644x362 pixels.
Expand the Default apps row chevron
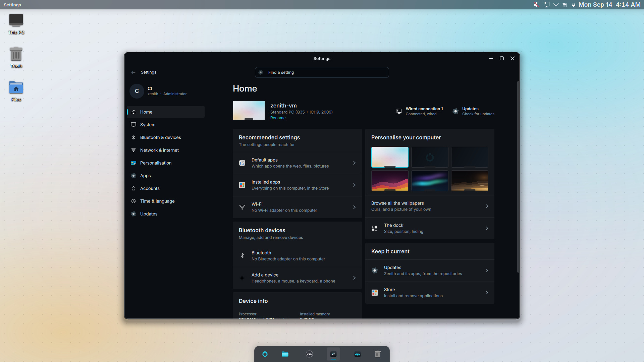click(355, 163)
